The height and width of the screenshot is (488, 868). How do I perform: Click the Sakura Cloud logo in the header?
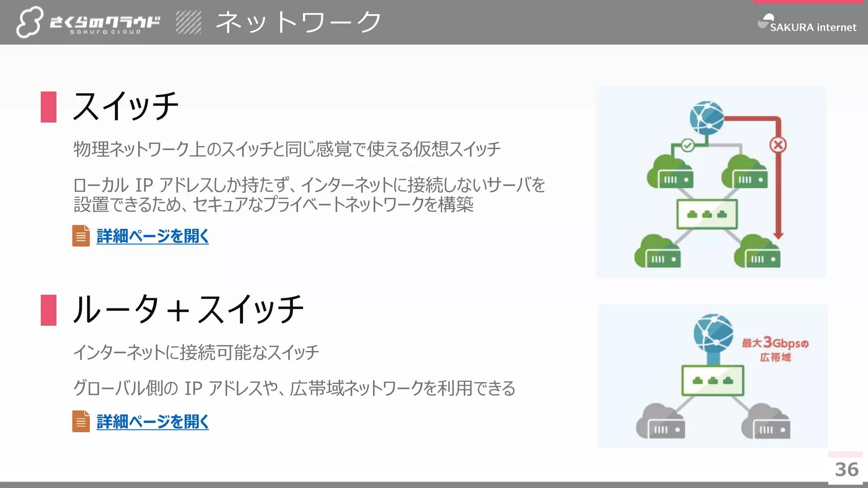[88, 22]
